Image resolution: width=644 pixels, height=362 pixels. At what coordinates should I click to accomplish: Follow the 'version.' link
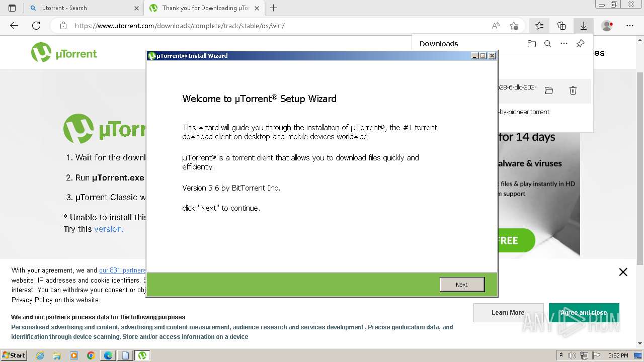[109, 229]
